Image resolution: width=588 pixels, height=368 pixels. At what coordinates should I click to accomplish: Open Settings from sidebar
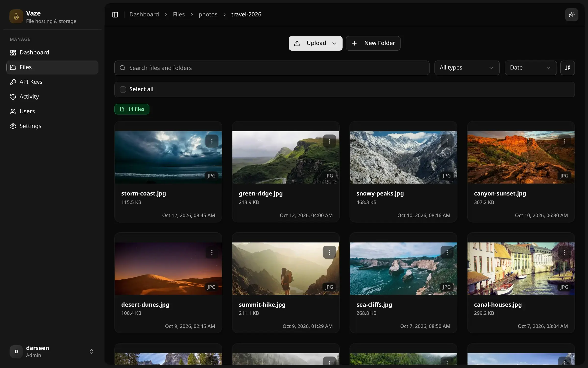(52, 126)
